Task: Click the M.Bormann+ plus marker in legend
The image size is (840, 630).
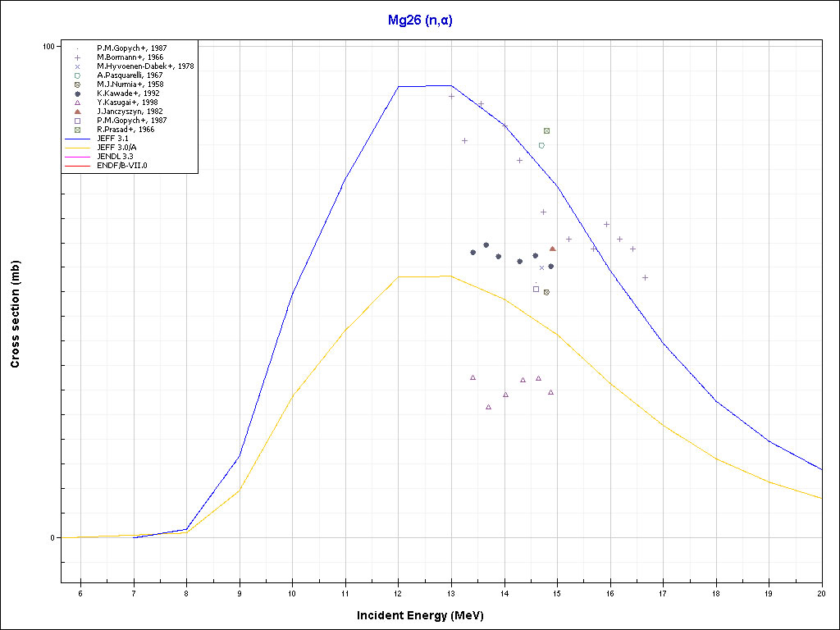Action: [77, 57]
